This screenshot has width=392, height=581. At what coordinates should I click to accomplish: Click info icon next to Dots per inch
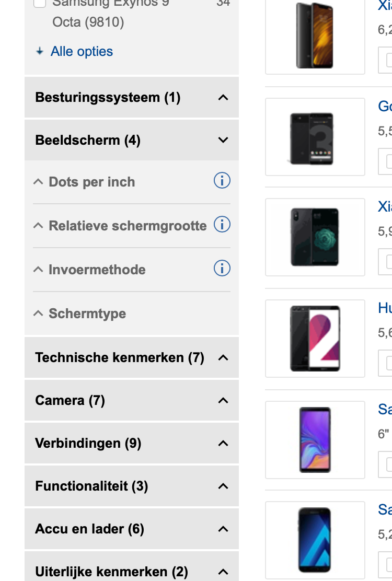click(222, 181)
